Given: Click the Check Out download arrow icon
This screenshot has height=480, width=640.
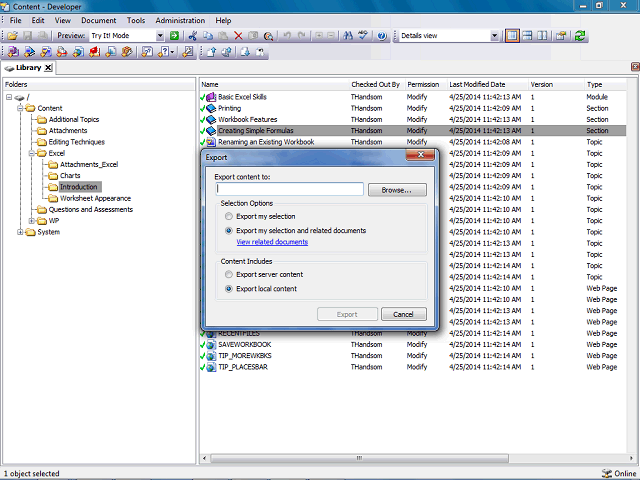Looking at the screenshot, I should (245, 52).
